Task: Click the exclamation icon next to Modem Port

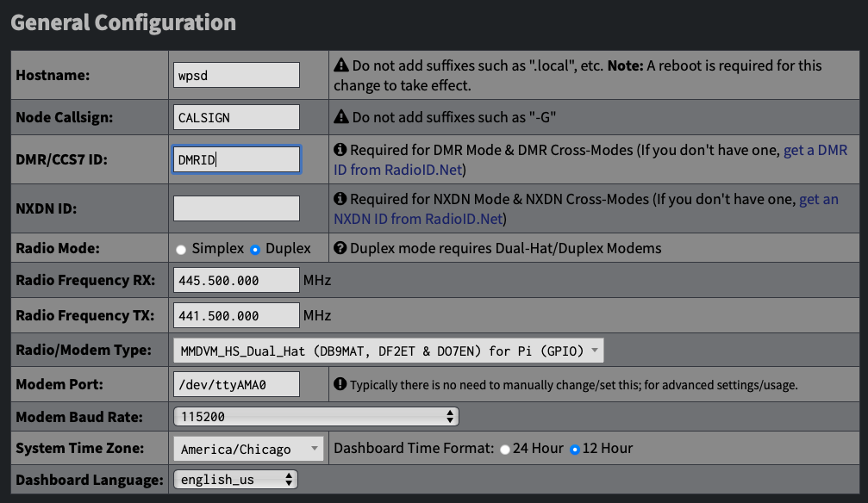Action: pyautogui.click(x=340, y=384)
